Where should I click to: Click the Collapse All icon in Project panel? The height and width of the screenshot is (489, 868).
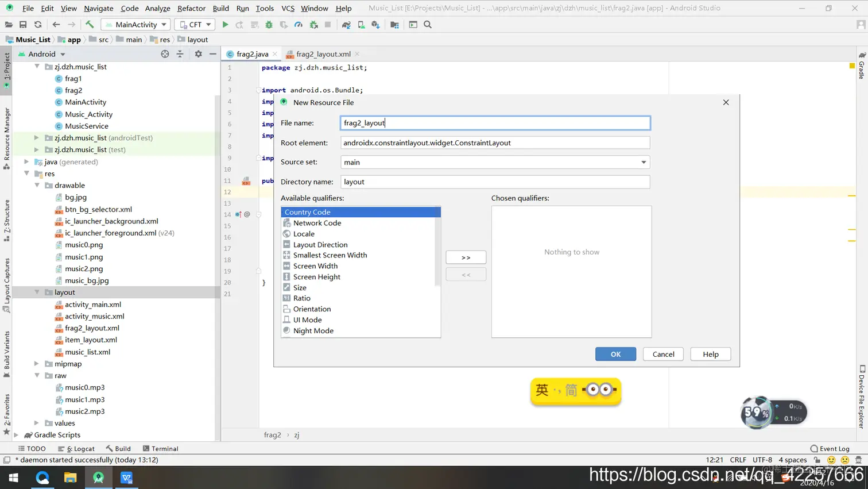coord(180,54)
